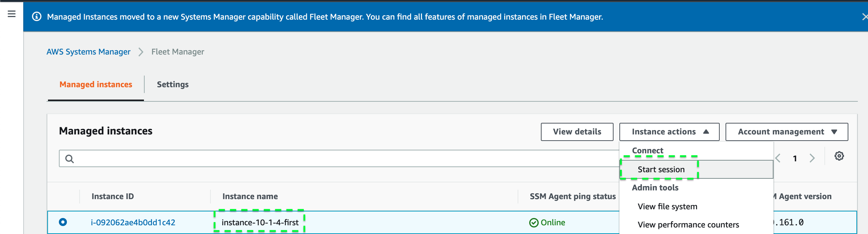
Task: Open the hamburger navigation menu
Action: click(12, 14)
